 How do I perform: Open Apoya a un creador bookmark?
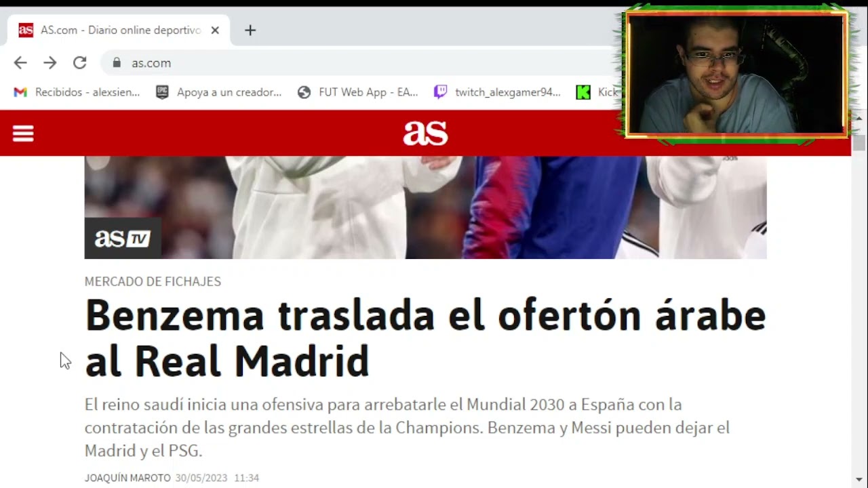pyautogui.click(x=218, y=92)
